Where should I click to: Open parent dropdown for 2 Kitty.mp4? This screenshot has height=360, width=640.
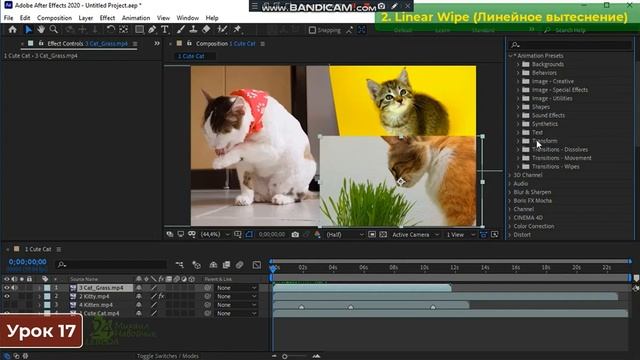(x=237, y=296)
